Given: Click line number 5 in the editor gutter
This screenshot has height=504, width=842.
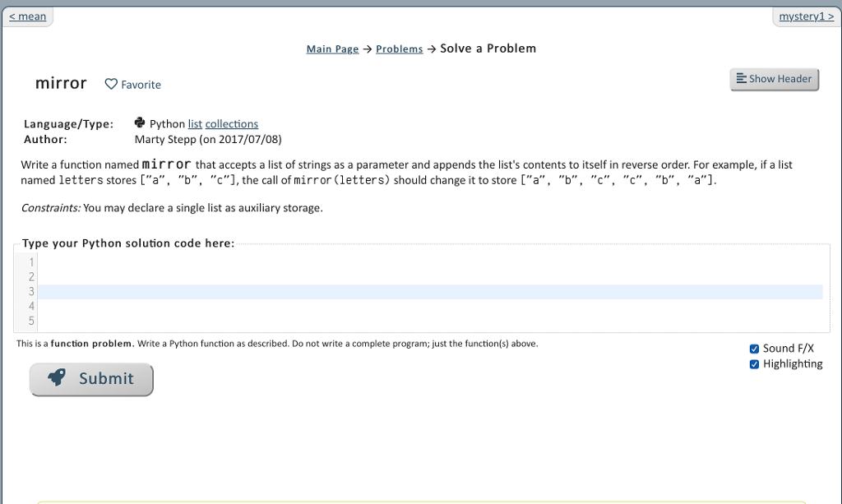Looking at the screenshot, I should click(30, 321).
